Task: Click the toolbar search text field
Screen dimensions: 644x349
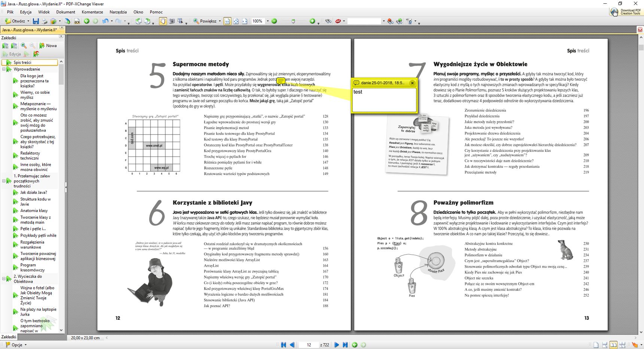Action: click(x=364, y=21)
